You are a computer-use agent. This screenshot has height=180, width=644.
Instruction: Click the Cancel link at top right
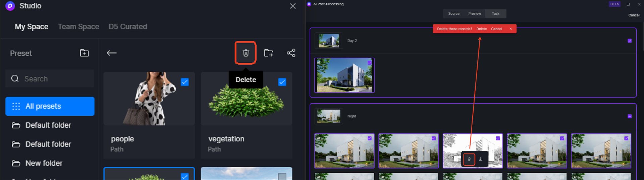click(x=634, y=15)
